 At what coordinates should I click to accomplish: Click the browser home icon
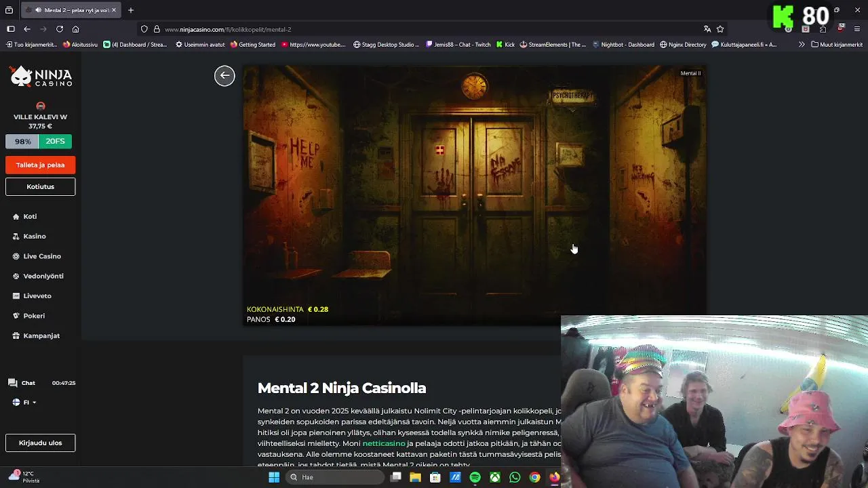coord(76,29)
